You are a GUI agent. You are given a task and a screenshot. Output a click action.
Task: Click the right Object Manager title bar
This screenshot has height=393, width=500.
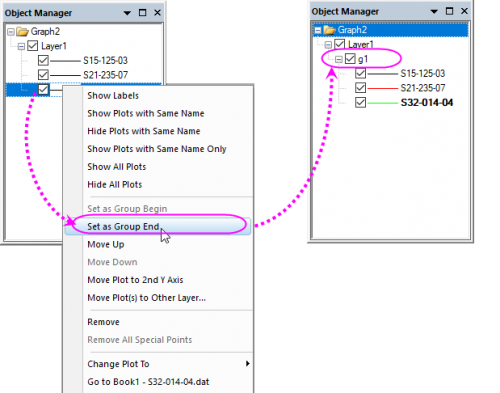pos(390,11)
